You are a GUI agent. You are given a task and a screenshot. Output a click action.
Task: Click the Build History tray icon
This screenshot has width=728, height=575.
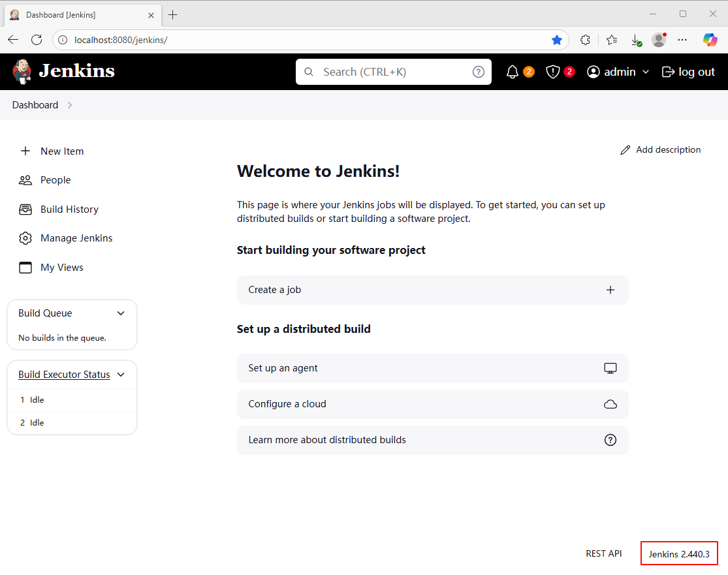click(x=25, y=210)
